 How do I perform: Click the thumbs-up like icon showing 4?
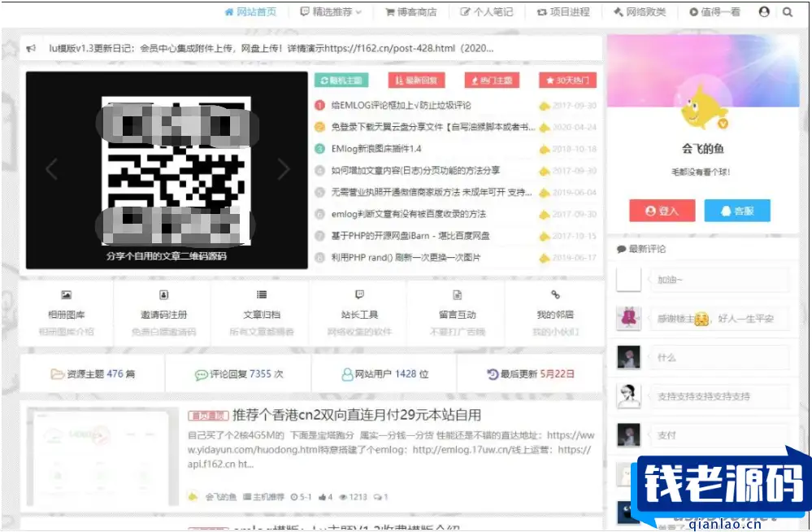coord(323,497)
